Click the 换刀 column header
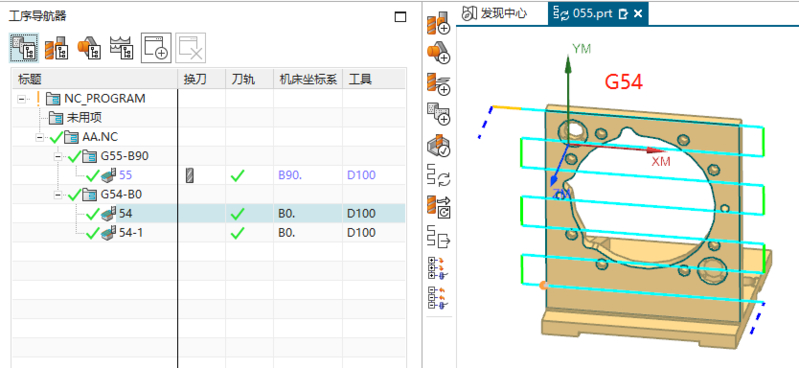This screenshot has width=799, height=368. point(201,78)
